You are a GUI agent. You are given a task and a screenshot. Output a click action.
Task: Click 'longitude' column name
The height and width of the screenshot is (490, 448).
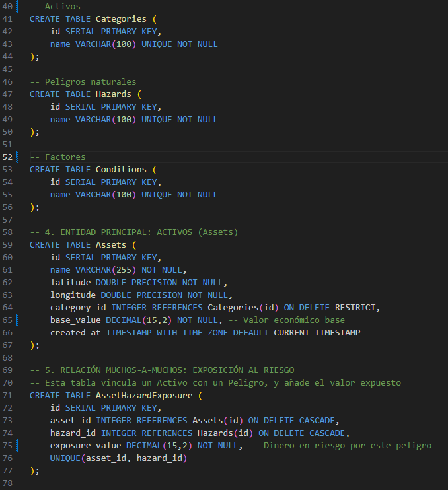tap(73, 295)
